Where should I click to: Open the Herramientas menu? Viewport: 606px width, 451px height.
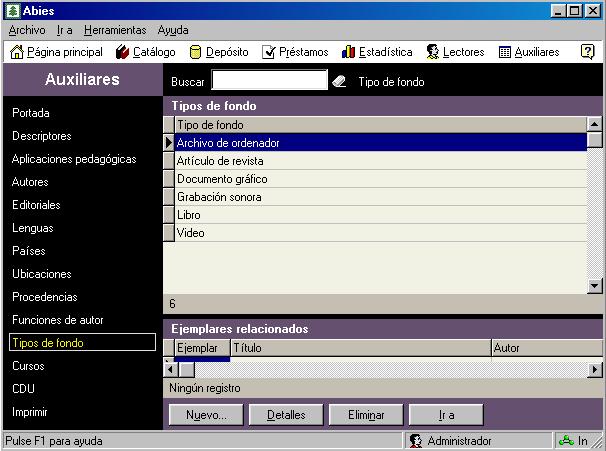point(115,30)
